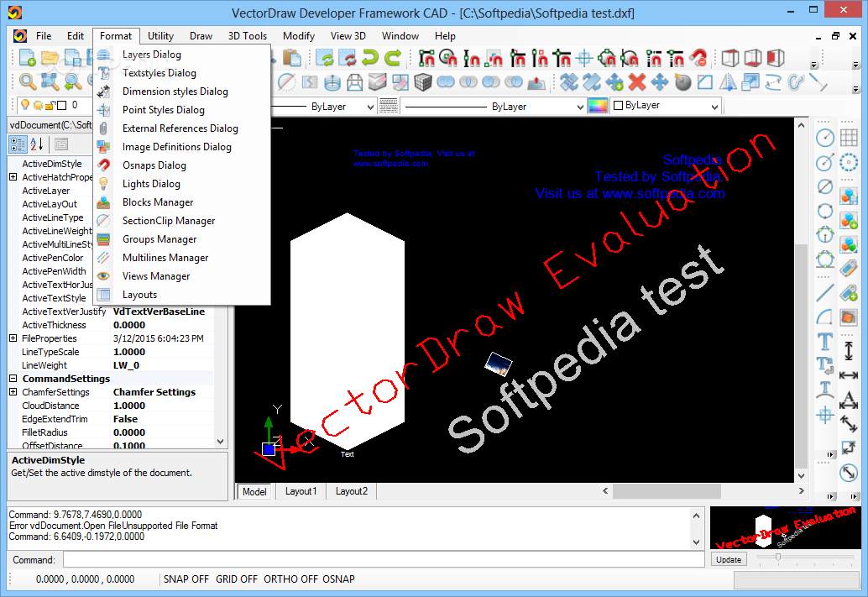The height and width of the screenshot is (597, 868).
Task: Switch to the Layout1 tab
Action: (x=301, y=491)
